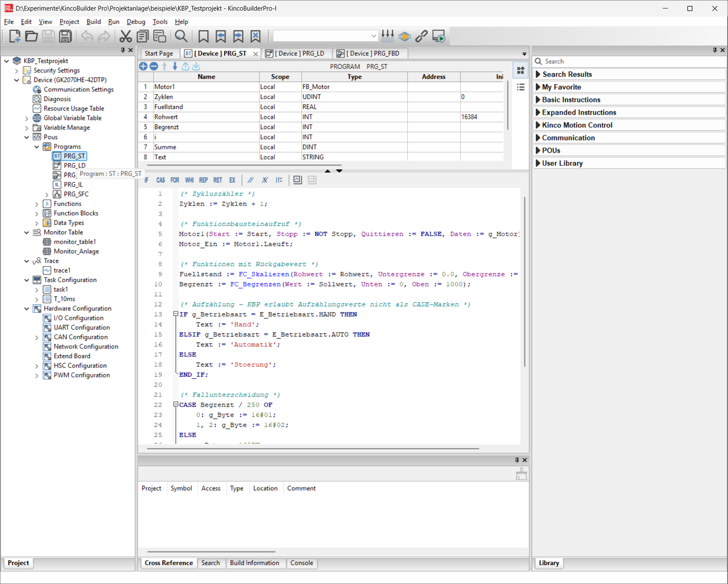Click the Save All double-disk icon

65,36
